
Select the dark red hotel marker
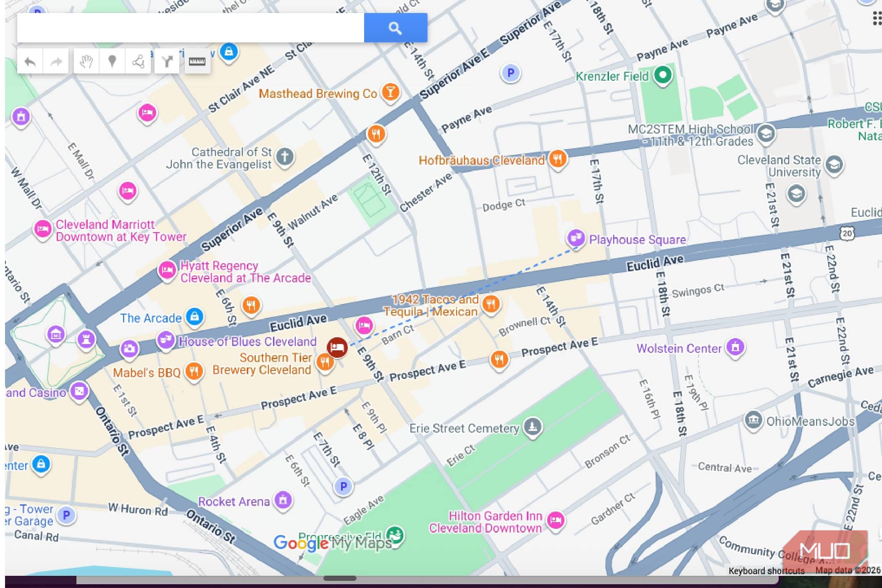(337, 348)
